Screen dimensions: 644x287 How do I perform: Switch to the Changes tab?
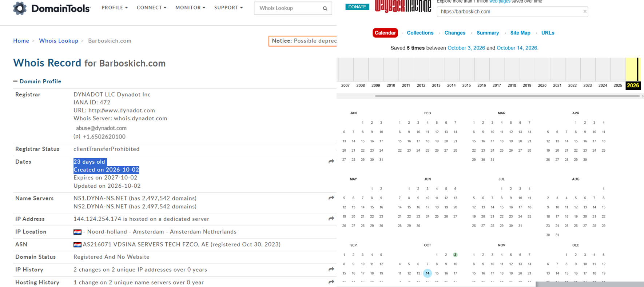pyautogui.click(x=455, y=33)
